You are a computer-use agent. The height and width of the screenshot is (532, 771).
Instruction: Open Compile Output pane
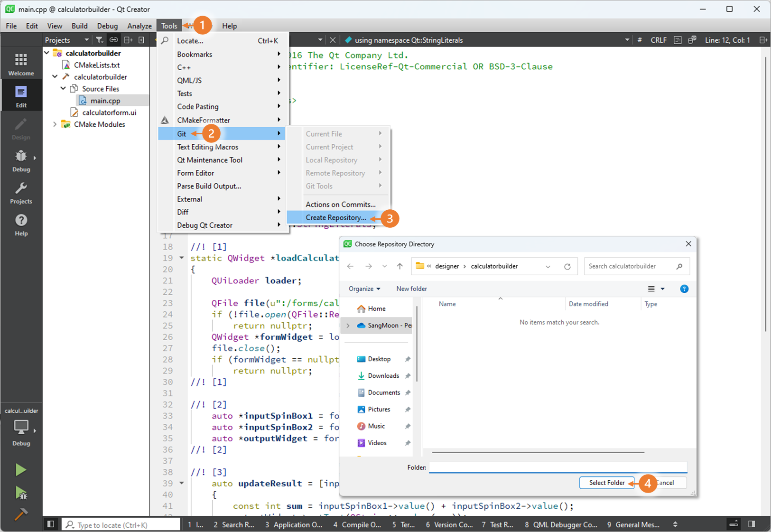click(x=357, y=524)
